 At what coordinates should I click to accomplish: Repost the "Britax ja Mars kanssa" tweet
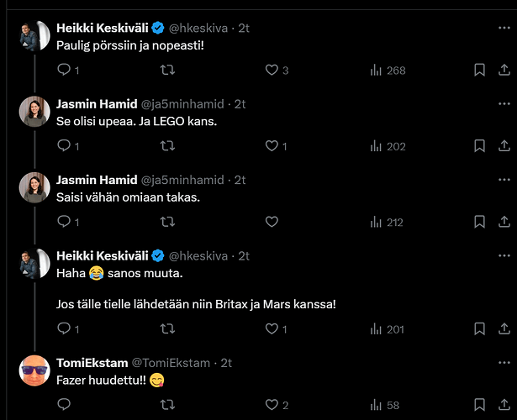(167, 328)
